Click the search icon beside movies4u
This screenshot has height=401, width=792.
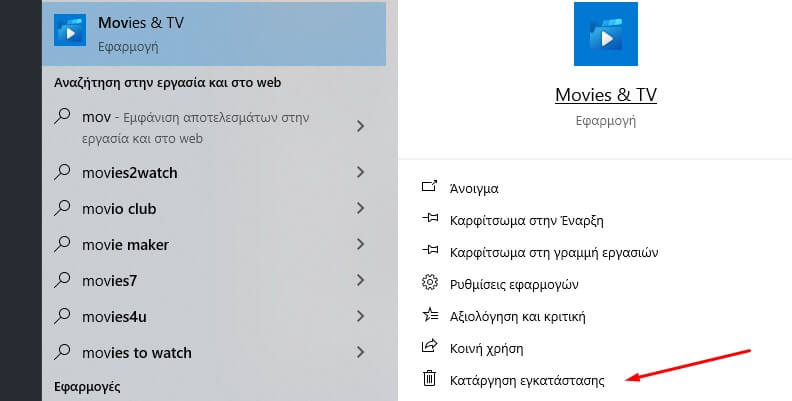[63, 317]
